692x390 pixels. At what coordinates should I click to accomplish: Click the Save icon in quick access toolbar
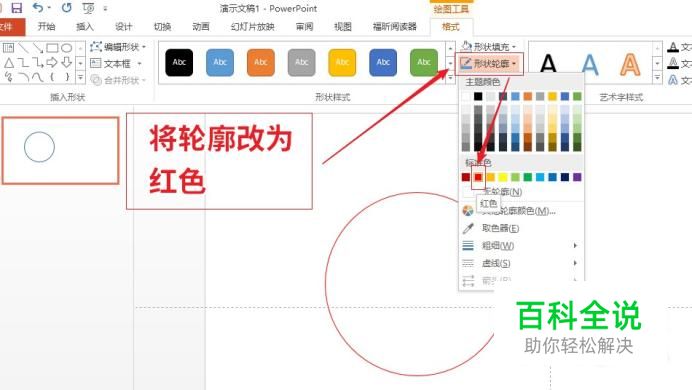17,8
